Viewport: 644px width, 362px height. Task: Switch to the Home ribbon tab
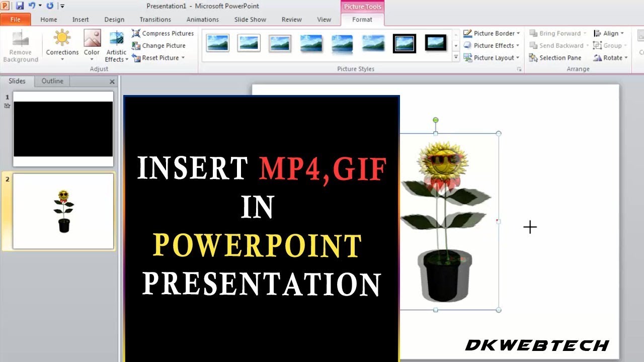(x=49, y=20)
